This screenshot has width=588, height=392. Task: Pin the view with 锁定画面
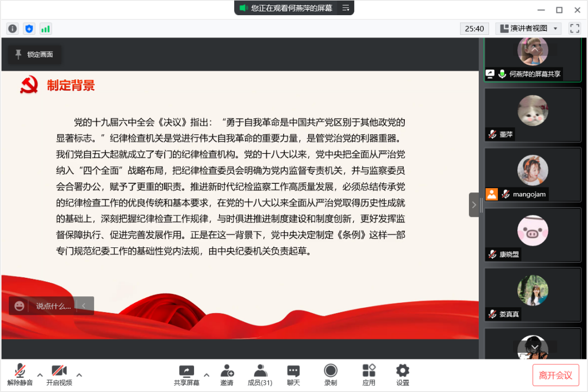tap(35, 54)
